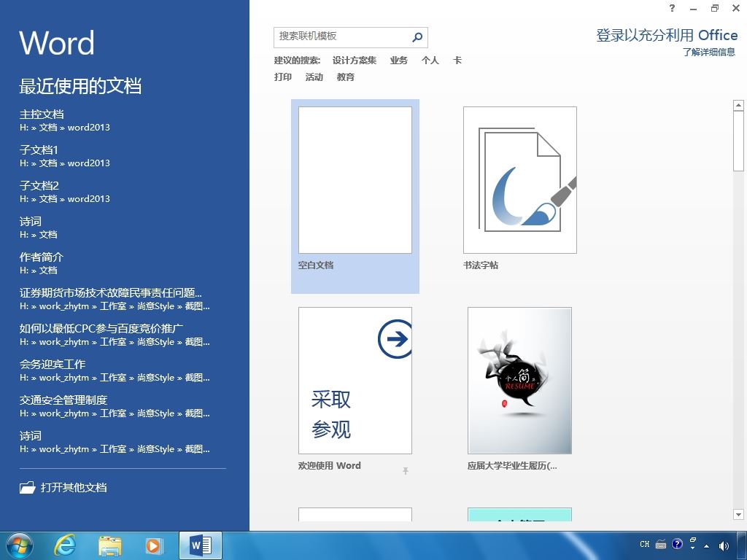Image resolution: width=747 pixels, height=560 pixels.
Task: Open Windows Media Player from the taskbar
Action: click(153, 545)
